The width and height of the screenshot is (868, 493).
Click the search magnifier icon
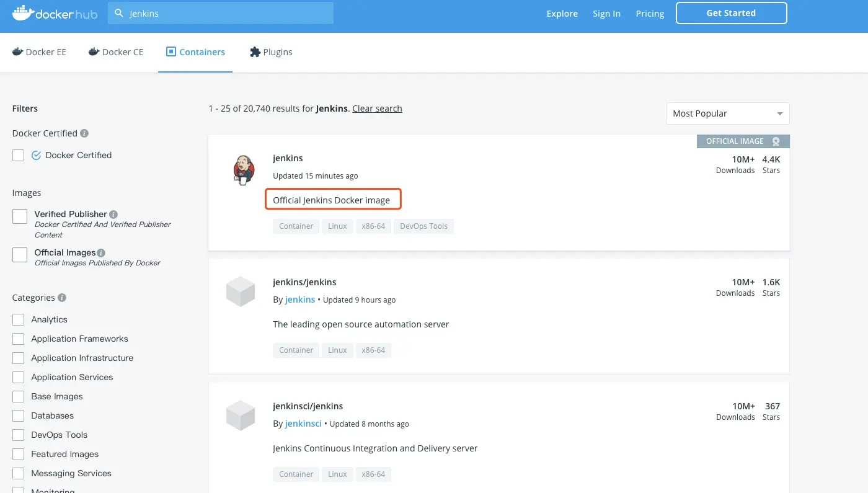(x=119, y=14)
